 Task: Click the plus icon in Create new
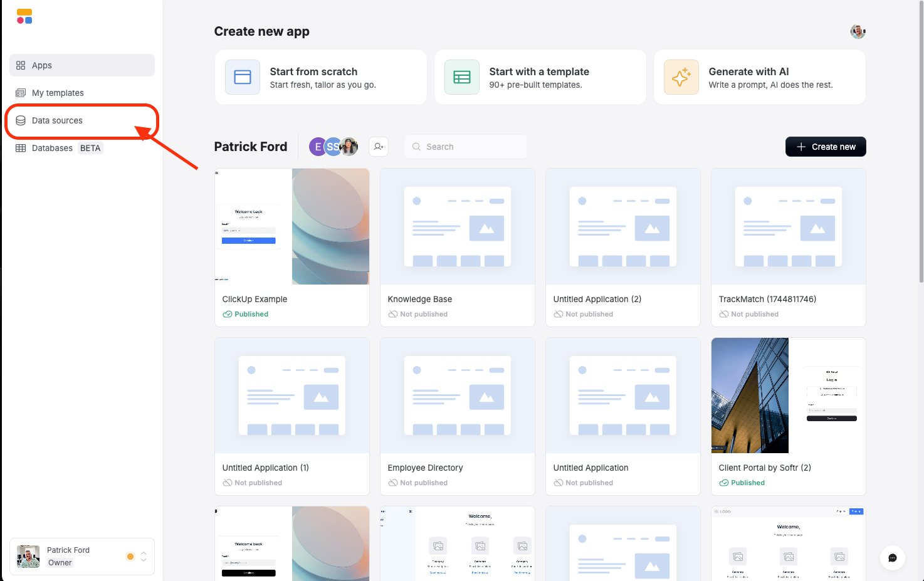(801, 147)
